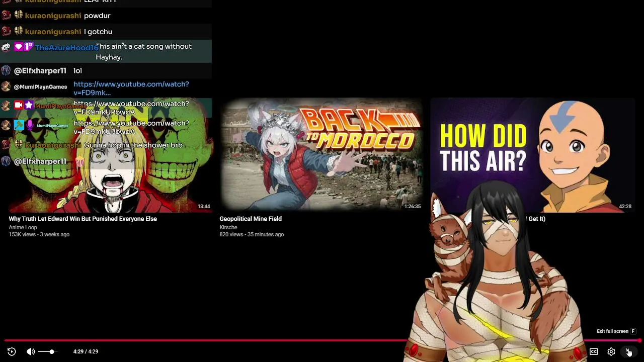The image size is (644, 362).
Task: Click the 'powdur' chat message
Action: (97, 16)
